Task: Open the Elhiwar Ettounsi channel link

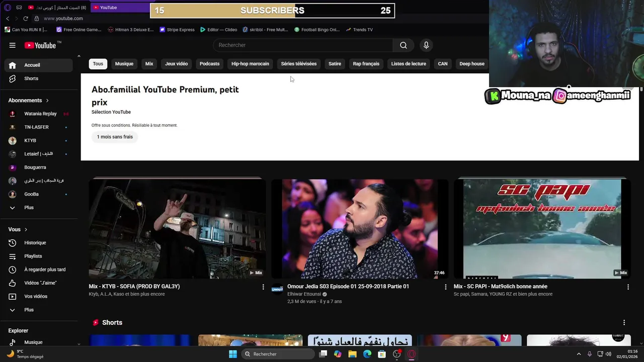Action: [x=304, y=294]
